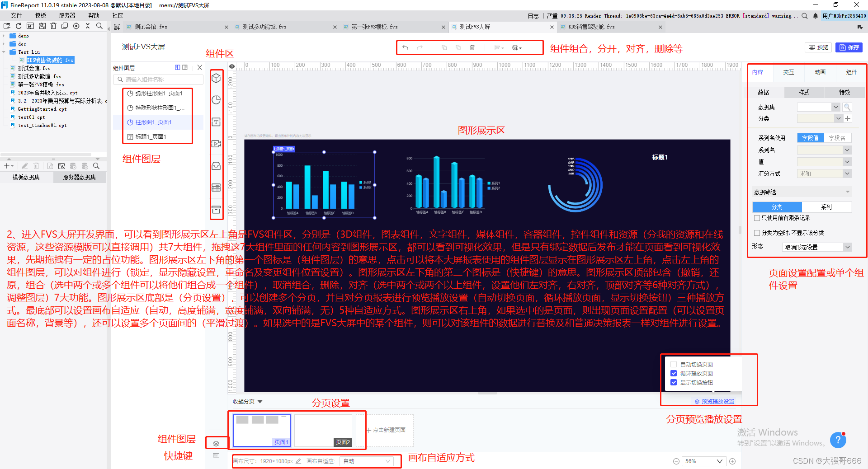The height and width of the screenshot is (469, 868).
Task: Select the 页面2 thumbnail
Action: point(323,431)
